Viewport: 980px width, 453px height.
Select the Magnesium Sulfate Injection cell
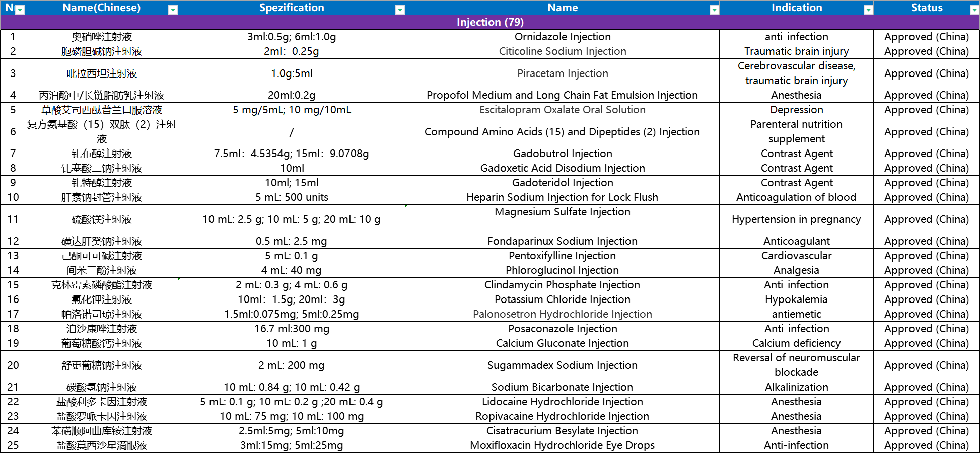click(x=562, y=212)
